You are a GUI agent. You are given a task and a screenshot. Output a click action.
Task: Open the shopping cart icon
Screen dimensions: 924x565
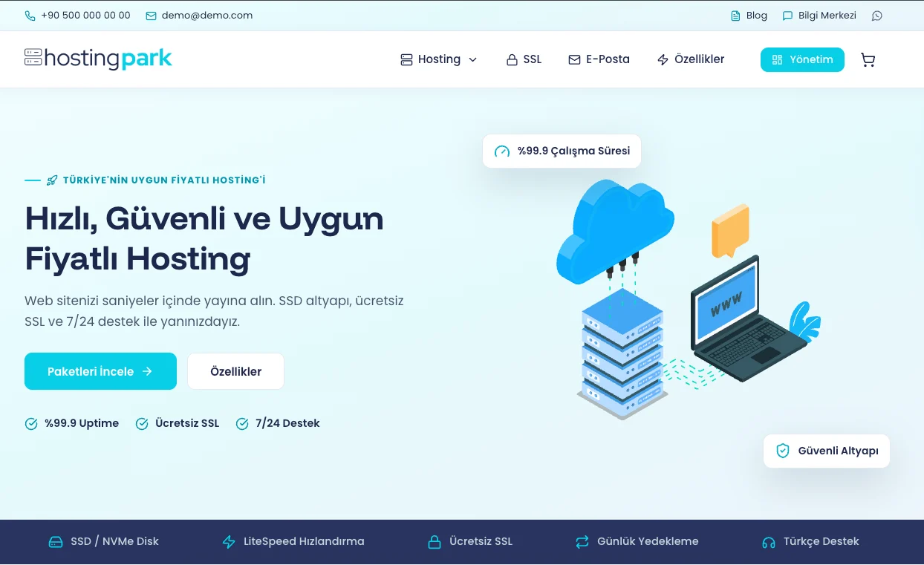pos(868,60)
